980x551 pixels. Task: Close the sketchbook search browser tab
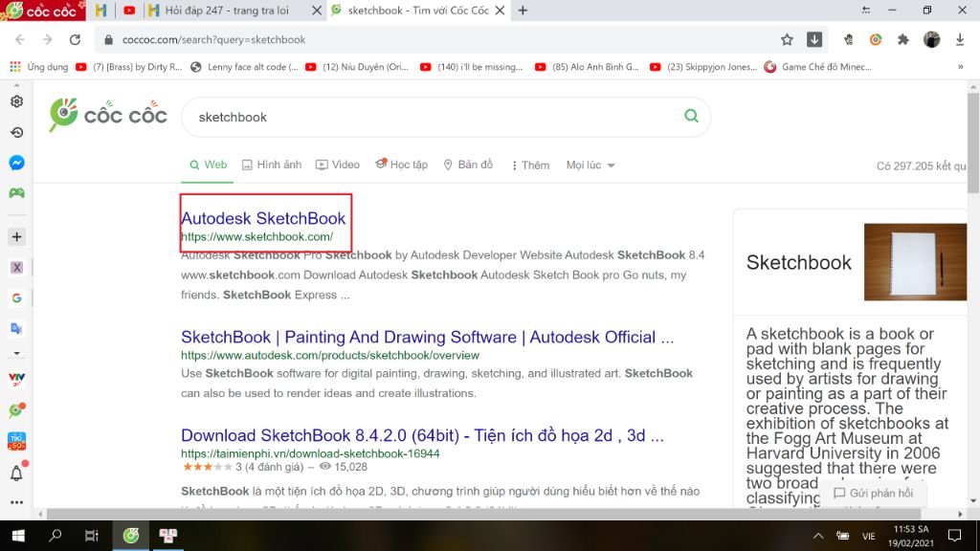pyautogui.click(x=500, y=10)
